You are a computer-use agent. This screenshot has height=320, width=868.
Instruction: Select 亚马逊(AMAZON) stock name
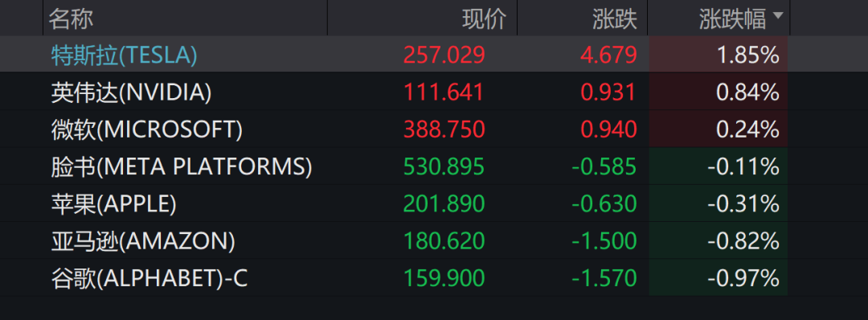tap(143, 241)
